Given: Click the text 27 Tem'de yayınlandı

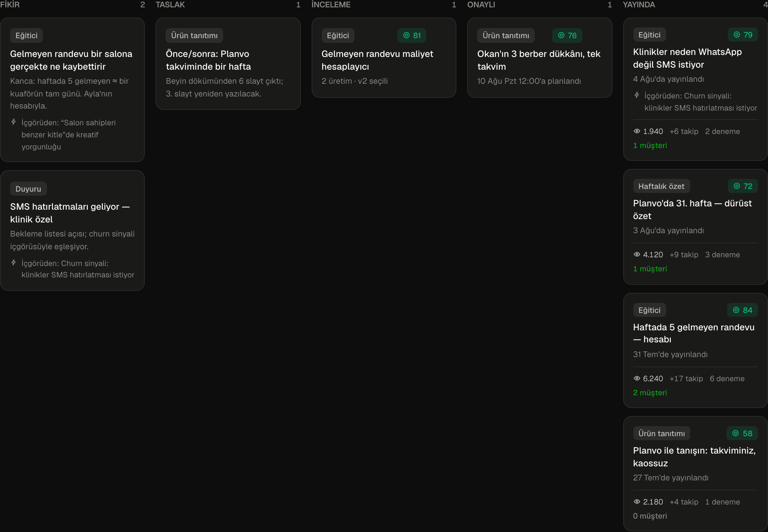Looking at the screenshot, I should click(671, 478).
